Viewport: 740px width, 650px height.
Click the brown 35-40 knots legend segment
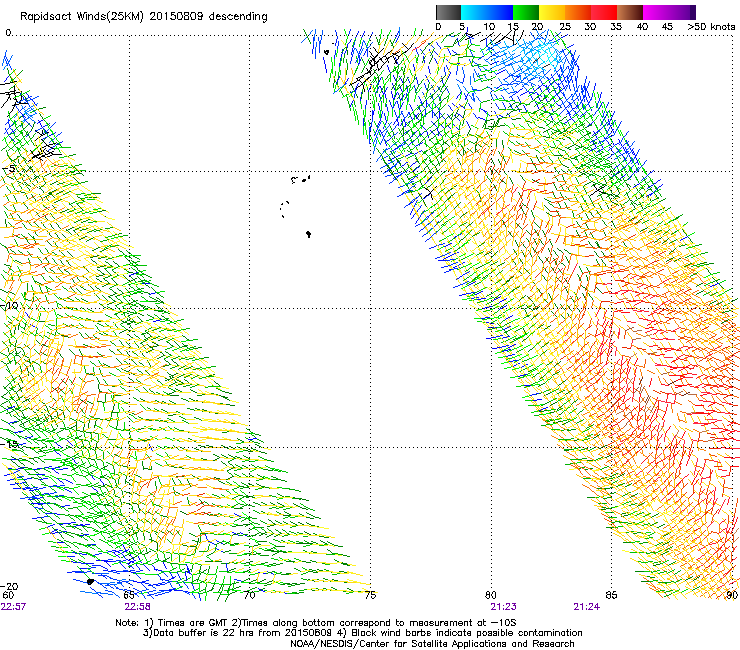coord(630,12)
